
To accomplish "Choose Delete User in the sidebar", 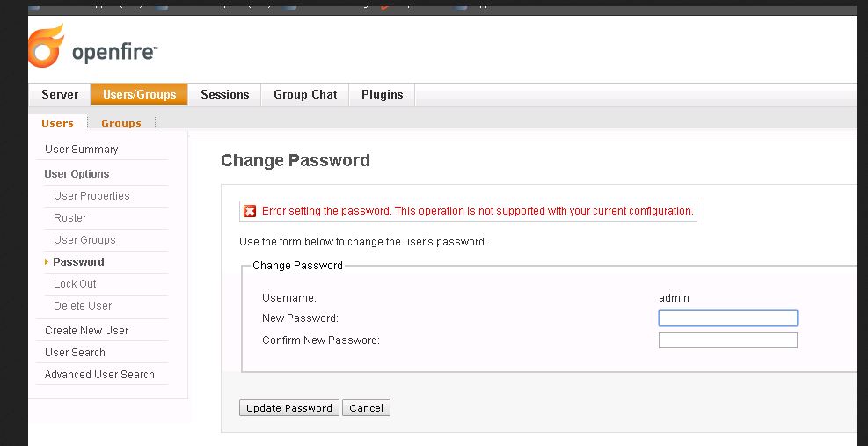I will (83, 306).
